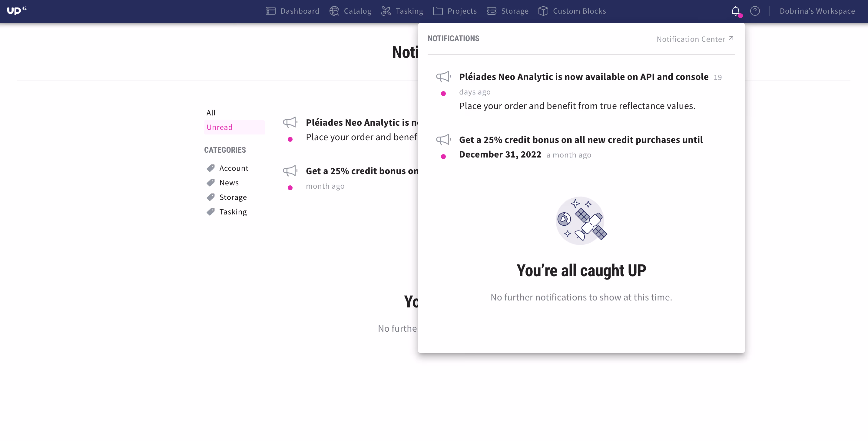Mark Pléiades Neo popup notification as read via pink dot
The height and width of the screenshot is (441, 868).
pyautogui.click(x=443, y=93)
